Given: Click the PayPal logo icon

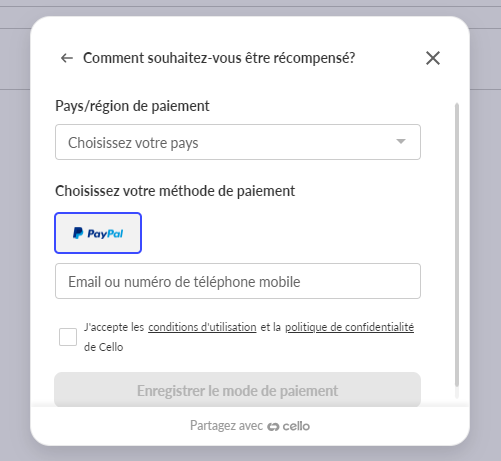Looking at the screenshot, I should [x=78, y=233].
